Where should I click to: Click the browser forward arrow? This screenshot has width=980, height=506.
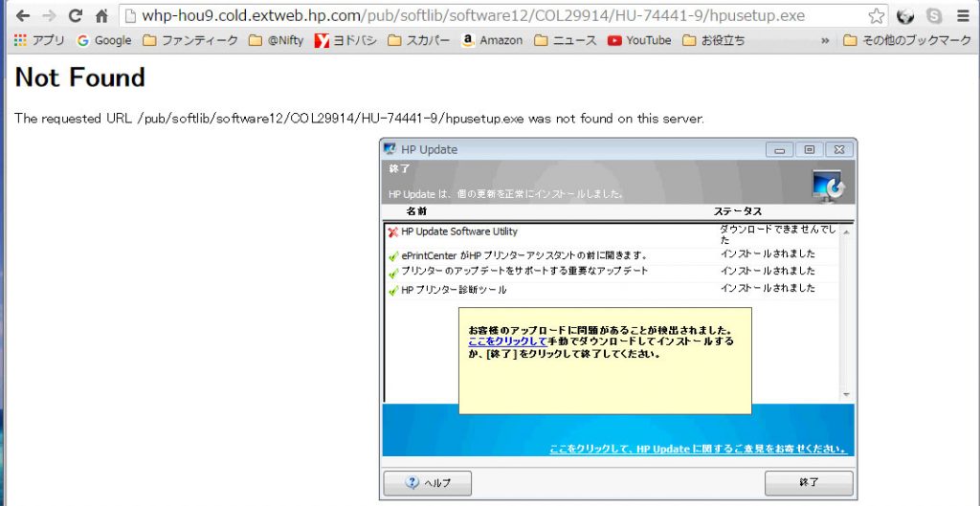pos(49,15)
